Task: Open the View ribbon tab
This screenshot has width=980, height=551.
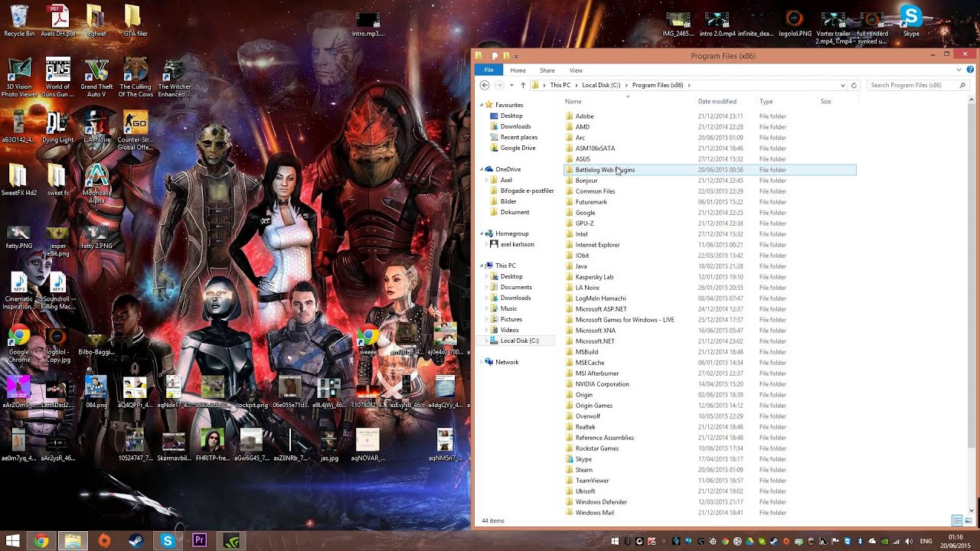Action: pyautogui.click(x=576, y=70)
